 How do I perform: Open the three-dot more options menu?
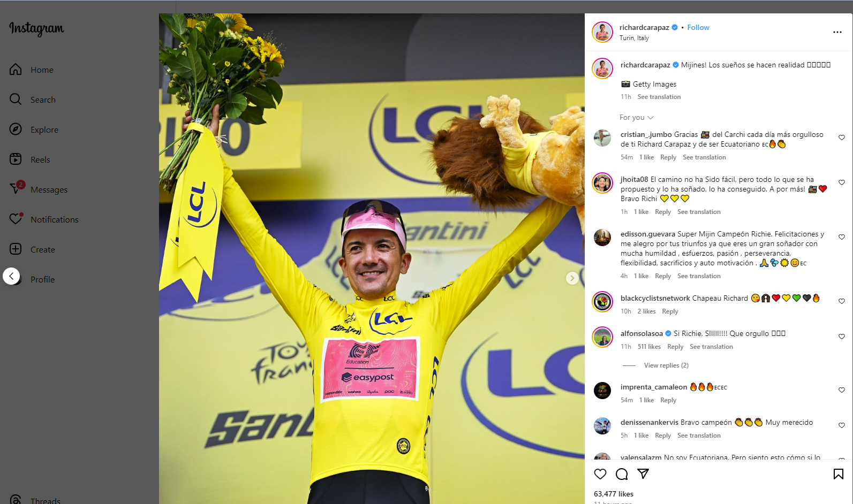pyautogui.click(x=837, y=32)
